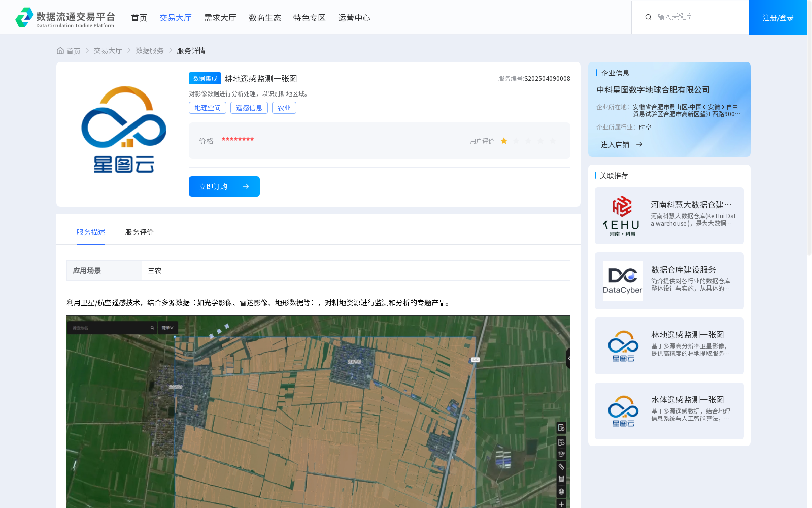Open 首页 in the top navigation
The width and height of the screenshot is (812, 508).
click(x=139, y=18)
